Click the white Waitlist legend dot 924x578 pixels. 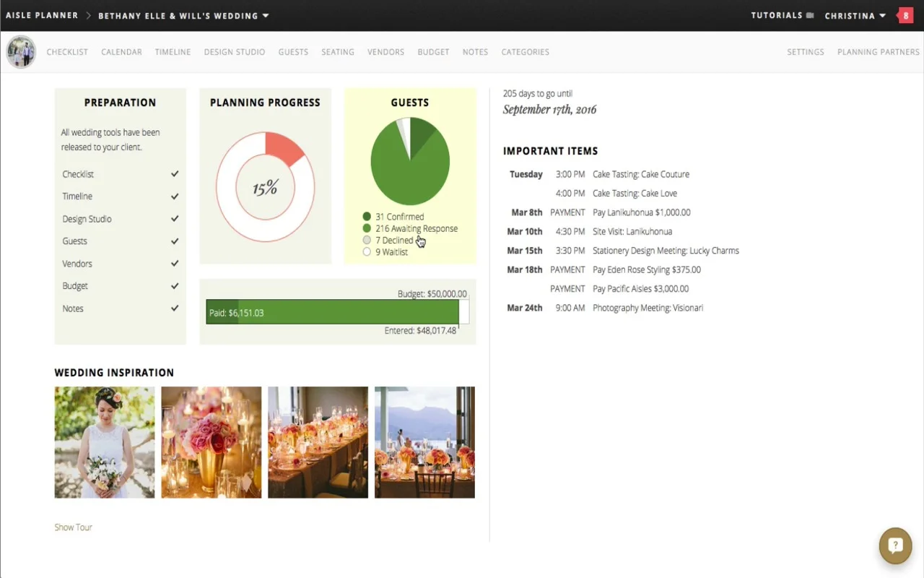click(367, 252)
